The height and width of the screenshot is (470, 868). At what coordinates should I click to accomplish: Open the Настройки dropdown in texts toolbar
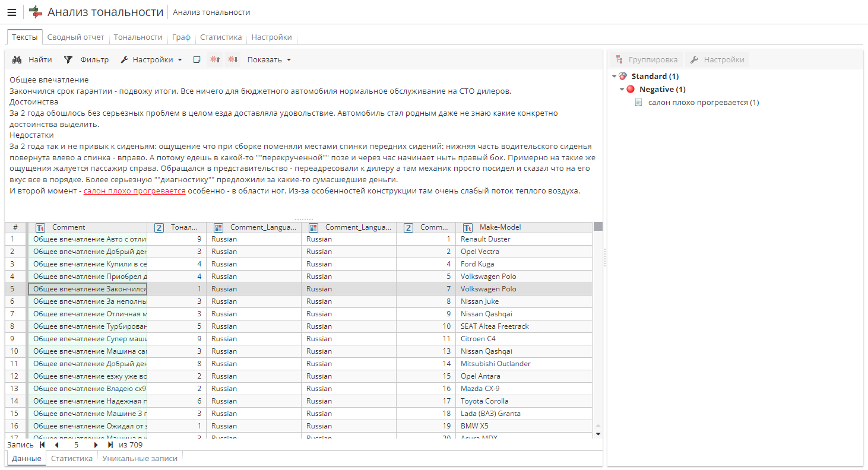151,60
